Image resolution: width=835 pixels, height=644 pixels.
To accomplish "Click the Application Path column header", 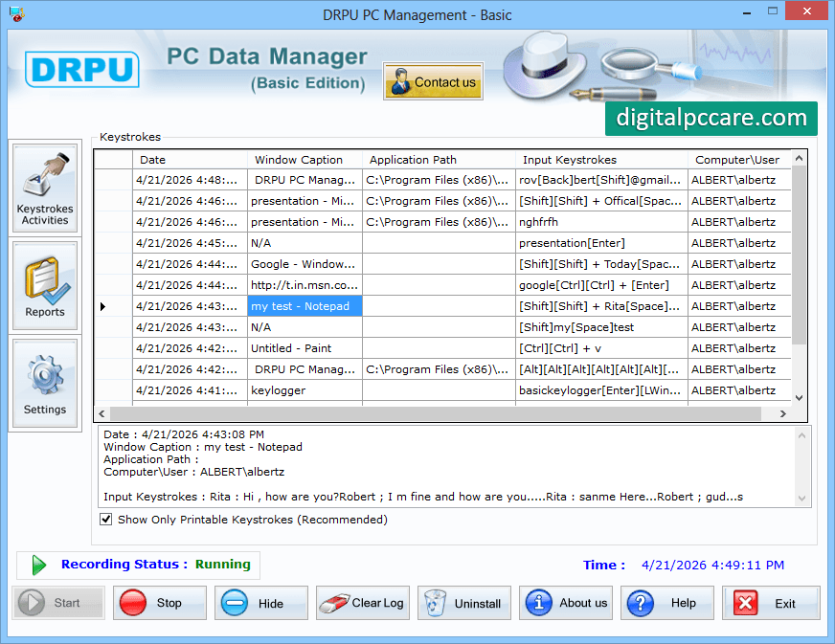I will 439,160.
